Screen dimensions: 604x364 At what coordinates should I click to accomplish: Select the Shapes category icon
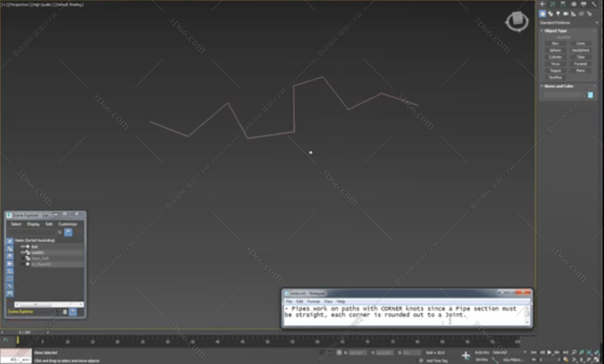550,14
